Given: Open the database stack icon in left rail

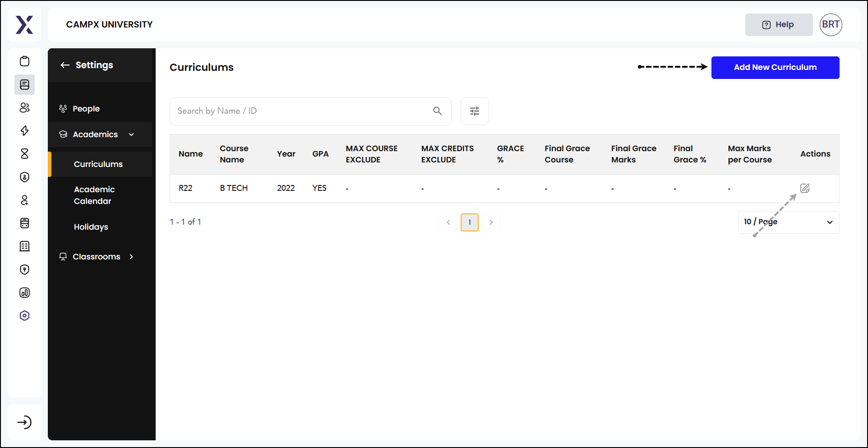Looking at the screenshot, I should pyautogui.click(x=25, y=223).
